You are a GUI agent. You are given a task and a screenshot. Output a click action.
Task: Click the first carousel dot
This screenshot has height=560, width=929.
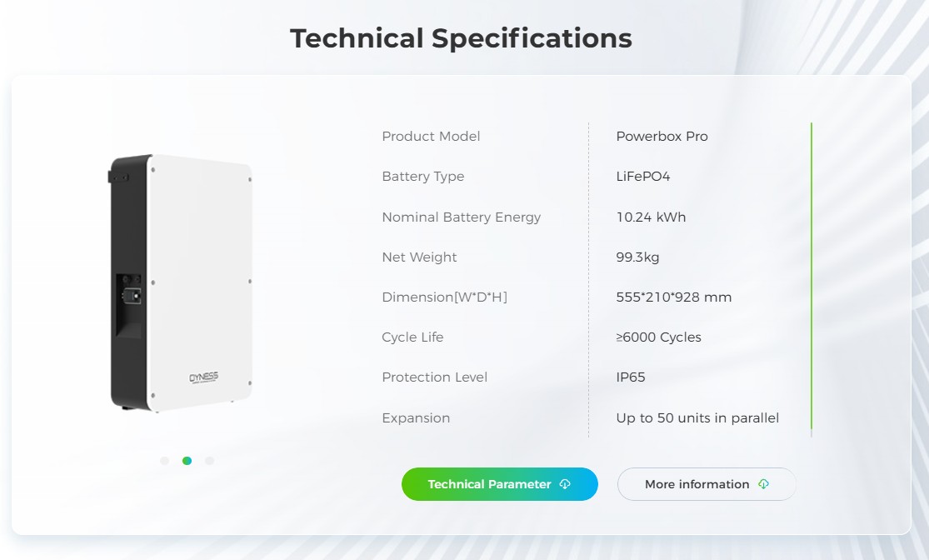[x=164, y=460]
